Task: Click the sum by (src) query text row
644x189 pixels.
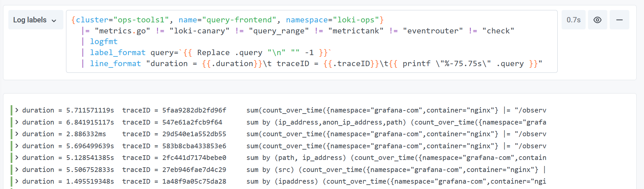Action: click(396, 170)
